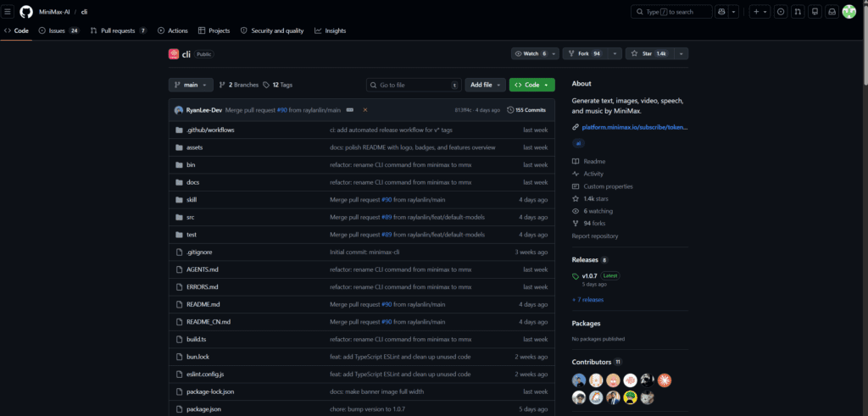Click the ai topic tag
Viewport: 868px width, 416px height.
point(578,142)
